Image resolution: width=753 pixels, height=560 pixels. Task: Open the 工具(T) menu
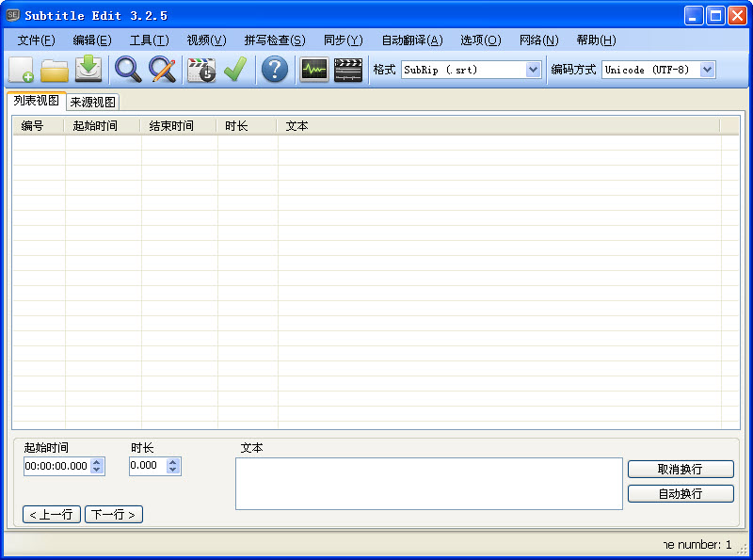click(x=150, y=40)
